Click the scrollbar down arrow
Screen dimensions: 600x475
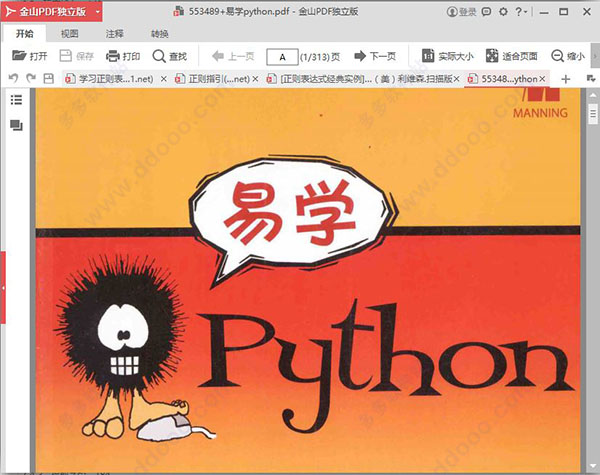pyautogui.click(x=593, y=467)
